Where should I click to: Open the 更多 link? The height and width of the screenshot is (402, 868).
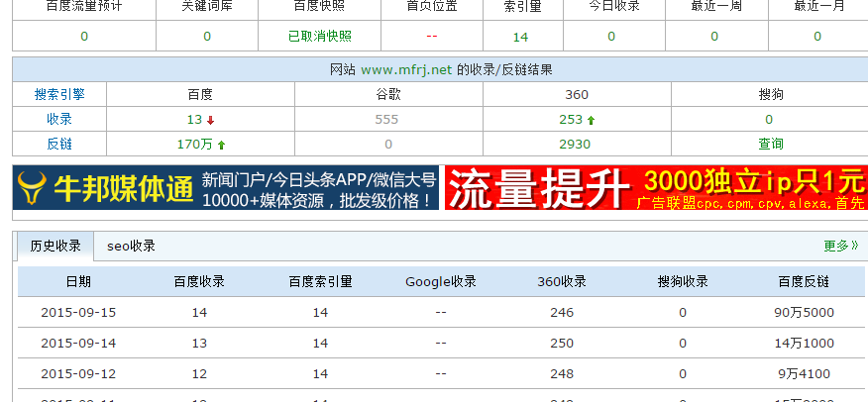pos(840,246)
